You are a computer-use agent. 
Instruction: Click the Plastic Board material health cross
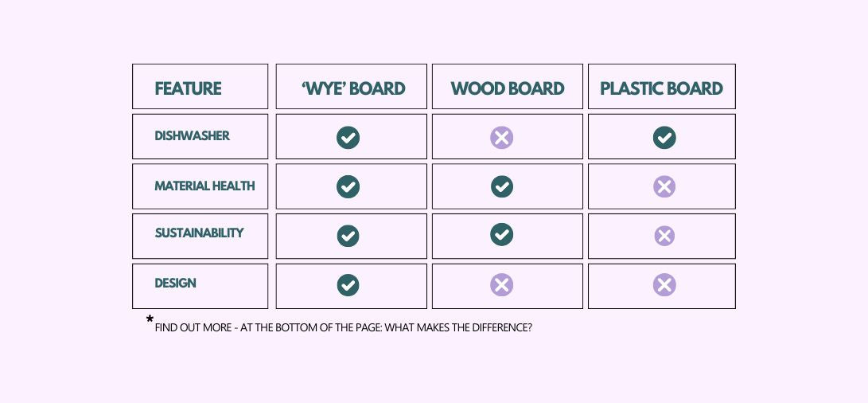click(664, 186)
